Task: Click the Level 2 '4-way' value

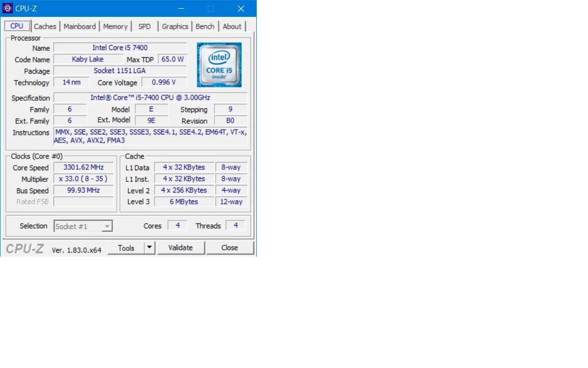Action: (231, 190)
